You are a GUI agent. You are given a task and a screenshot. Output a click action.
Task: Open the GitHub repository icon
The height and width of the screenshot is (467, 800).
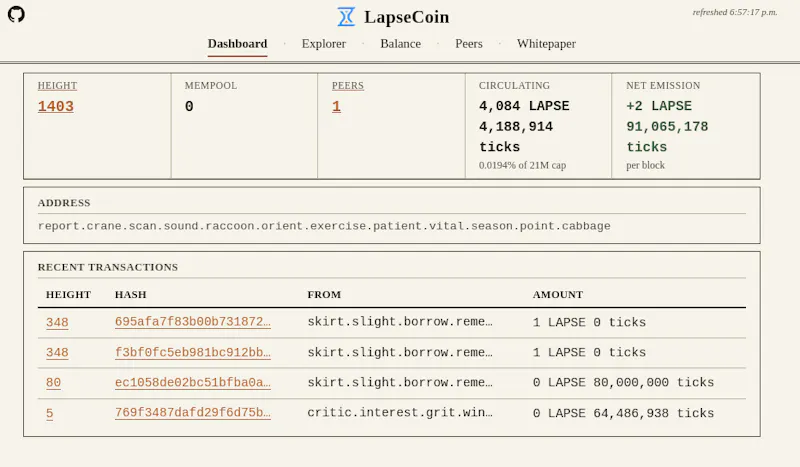pos(16,14)
